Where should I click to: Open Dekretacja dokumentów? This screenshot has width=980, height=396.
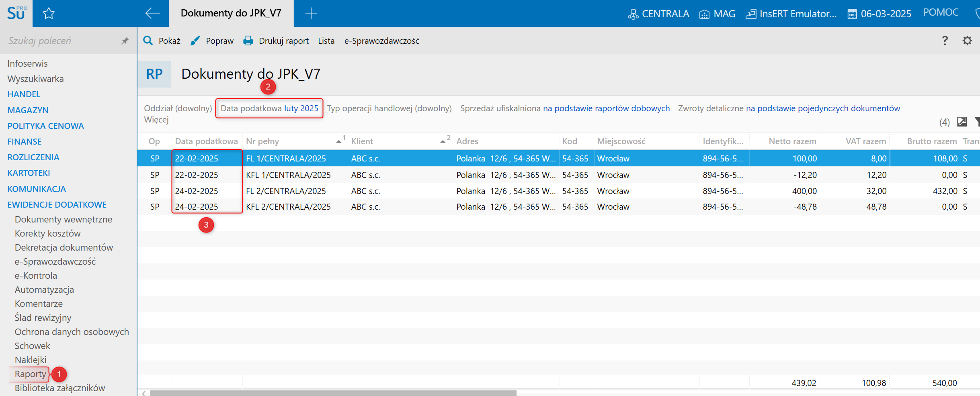tap(64, 247)
